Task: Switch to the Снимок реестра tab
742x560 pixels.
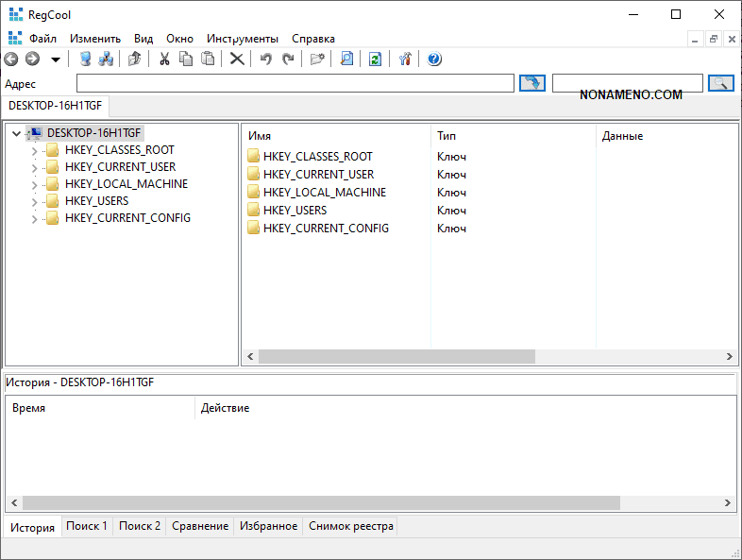Action: (x=350, y=526)
